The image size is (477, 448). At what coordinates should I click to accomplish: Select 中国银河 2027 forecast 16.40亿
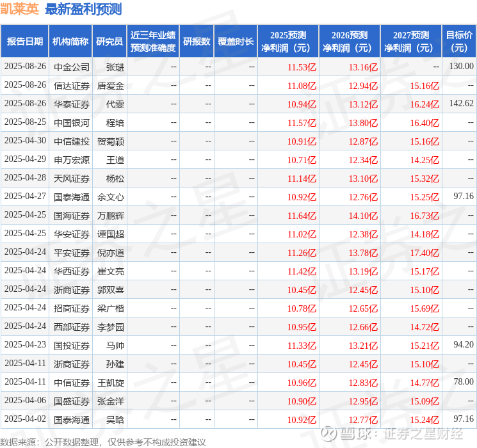coord(424,123)
